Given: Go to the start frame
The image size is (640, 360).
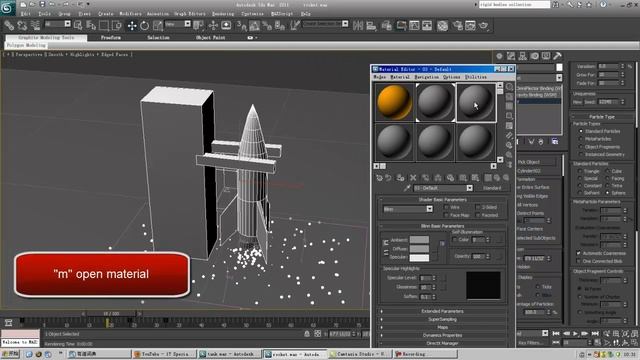Looking at the screenshot, I should [x=556, y=334].
